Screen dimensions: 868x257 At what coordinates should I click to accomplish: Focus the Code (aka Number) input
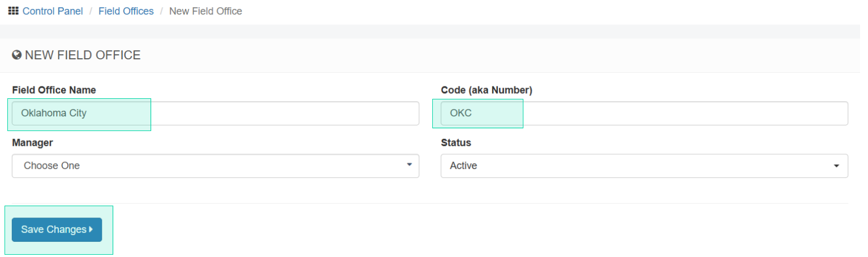pyautogui.click(x=644, y=114)
